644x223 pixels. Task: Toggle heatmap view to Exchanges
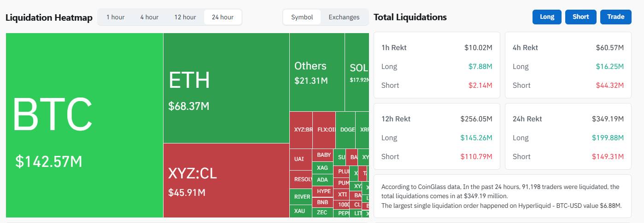coord(344,17)
